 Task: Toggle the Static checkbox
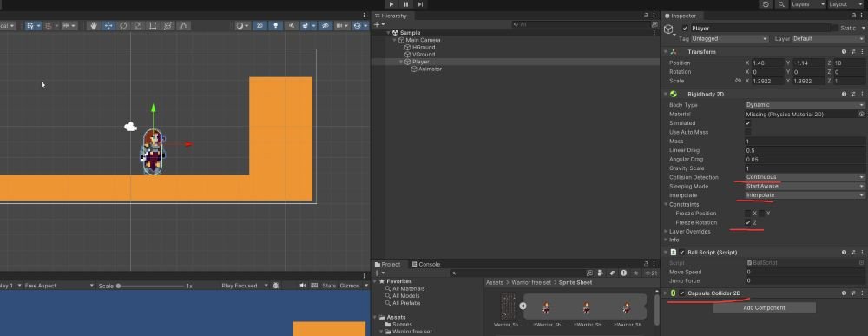click(835, 29)
